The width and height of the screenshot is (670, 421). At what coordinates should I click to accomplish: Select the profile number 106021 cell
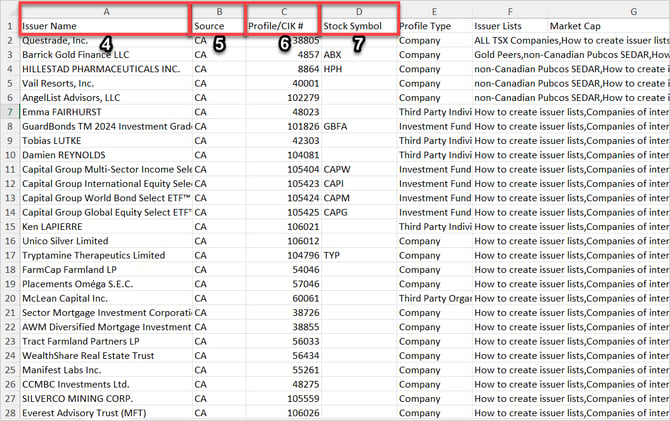click(283, 227)
